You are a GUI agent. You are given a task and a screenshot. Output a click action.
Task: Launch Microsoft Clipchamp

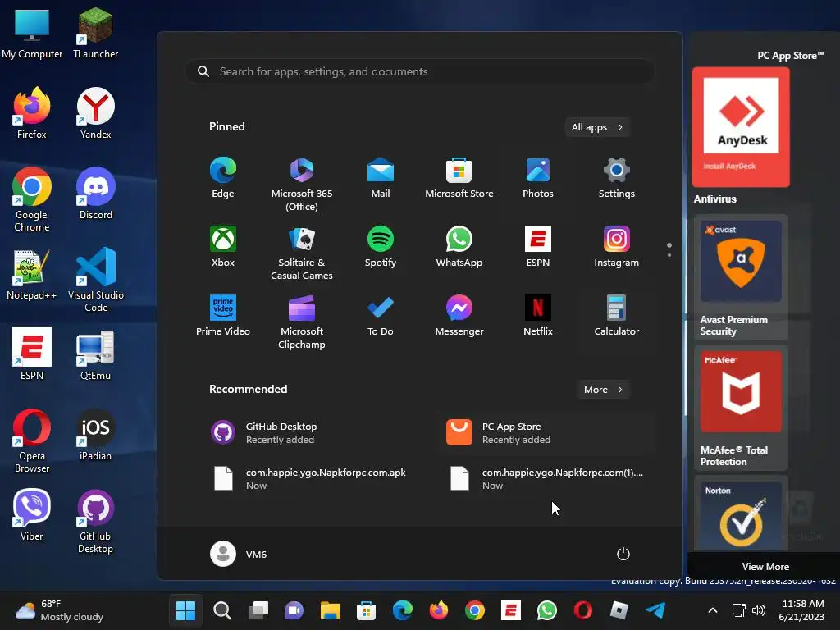pos(302,322)
